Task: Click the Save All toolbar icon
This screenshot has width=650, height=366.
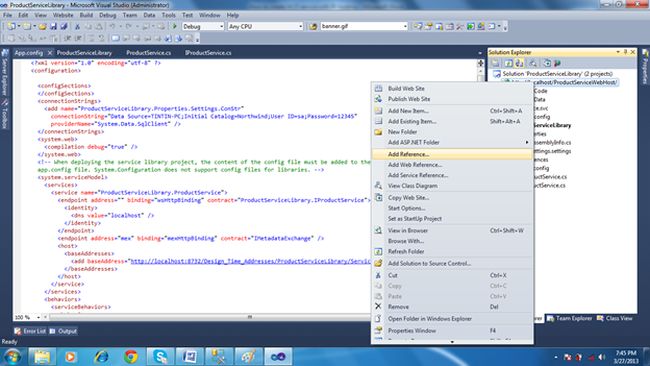Action: click(63, 27)
